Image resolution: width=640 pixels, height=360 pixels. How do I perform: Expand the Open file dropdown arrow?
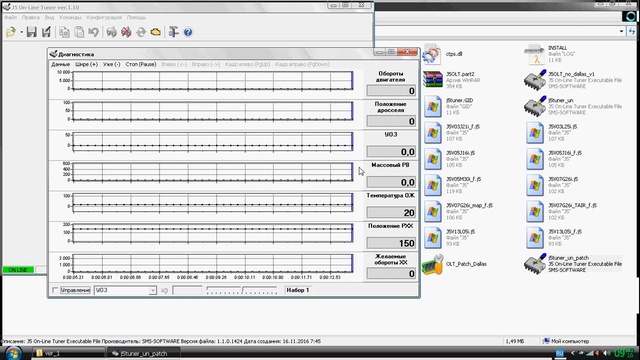pos(21,32)
